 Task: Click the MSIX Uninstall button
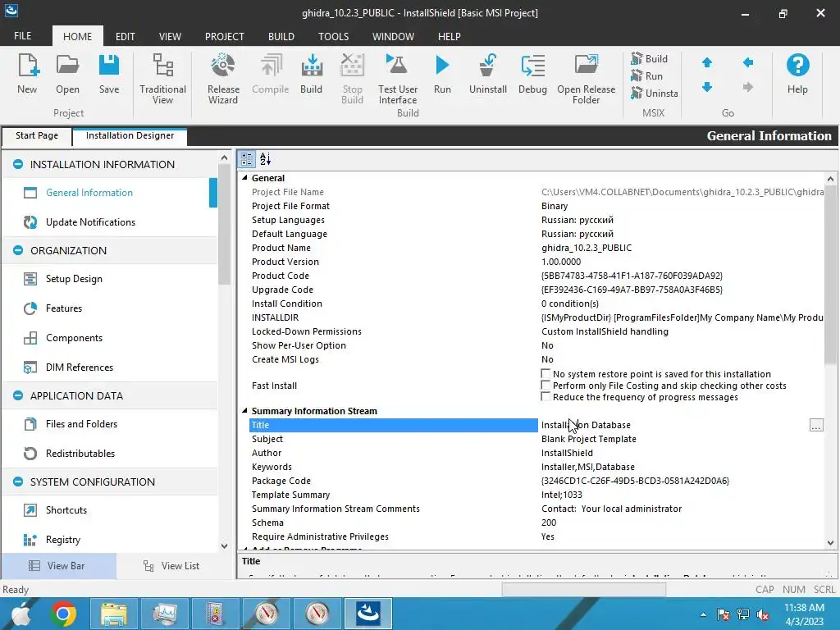(654, 93)
